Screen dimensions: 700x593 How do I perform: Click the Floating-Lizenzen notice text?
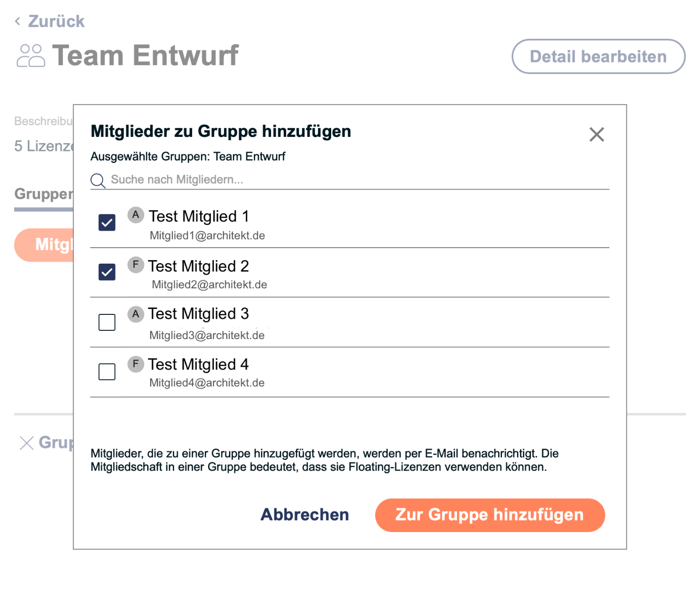pyautogui.click(x=324, y=460)
